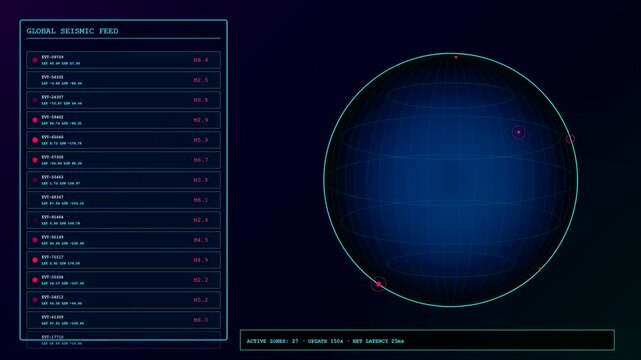Open the EVT-41369 event row

coord(123,320)
